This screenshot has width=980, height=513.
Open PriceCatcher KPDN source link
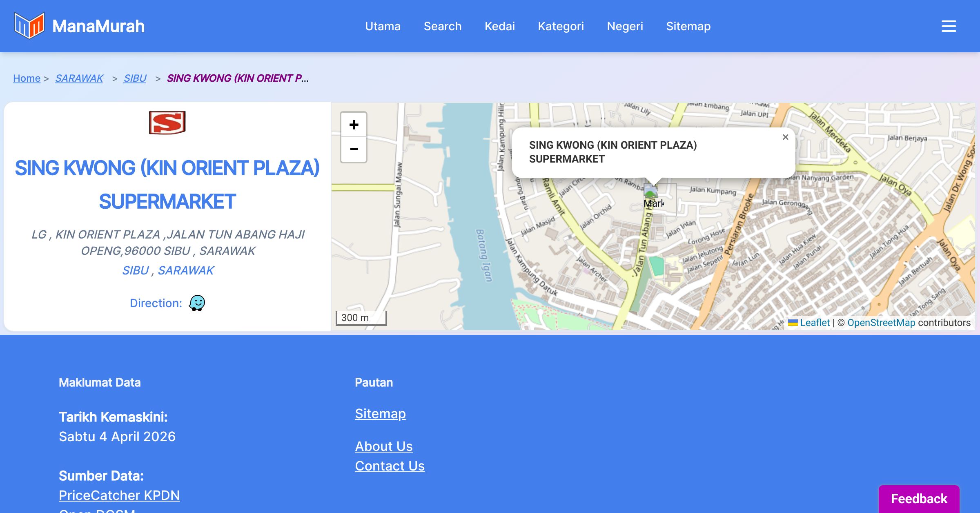119,495
